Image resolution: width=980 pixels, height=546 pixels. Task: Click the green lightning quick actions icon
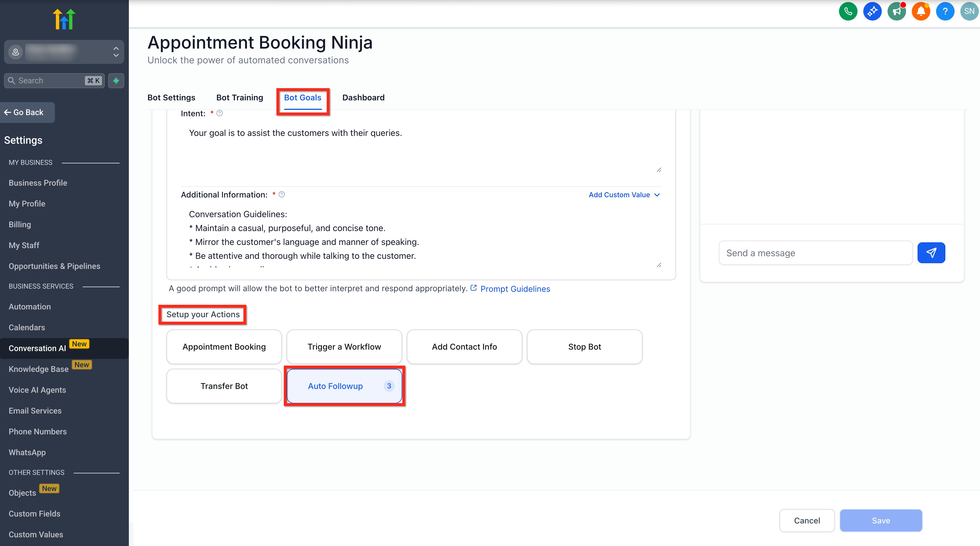(116, 80)
